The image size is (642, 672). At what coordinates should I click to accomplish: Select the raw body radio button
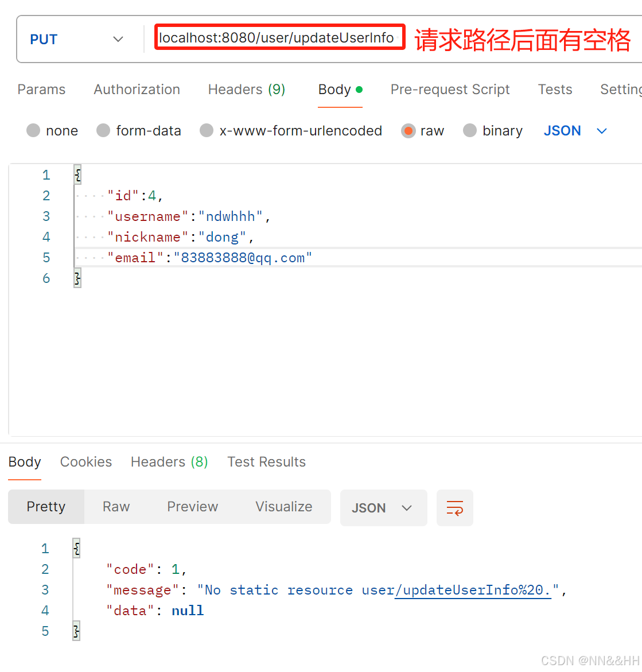pos(408,130)
